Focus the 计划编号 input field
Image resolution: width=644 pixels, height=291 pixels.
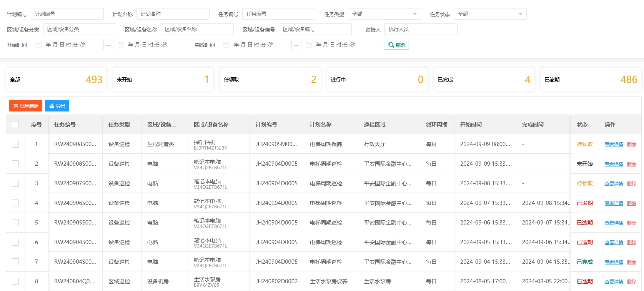pos(67,14)
